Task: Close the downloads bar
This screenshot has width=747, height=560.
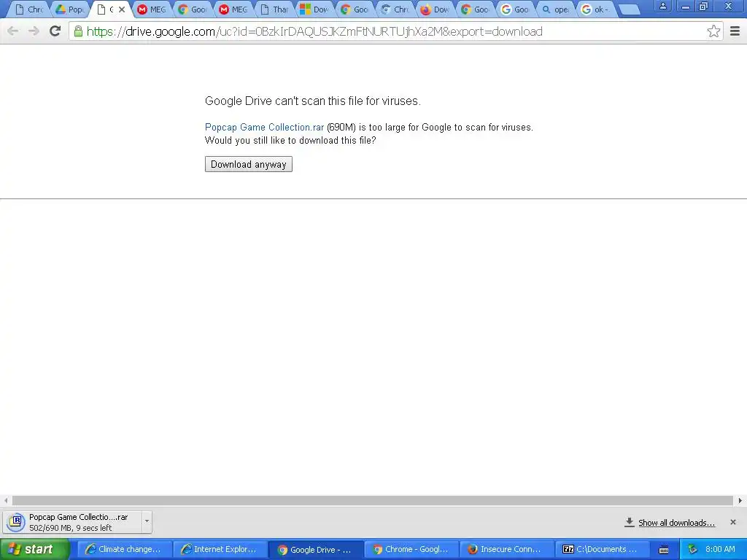Action: pyautogui.click(x=732, y=522)
